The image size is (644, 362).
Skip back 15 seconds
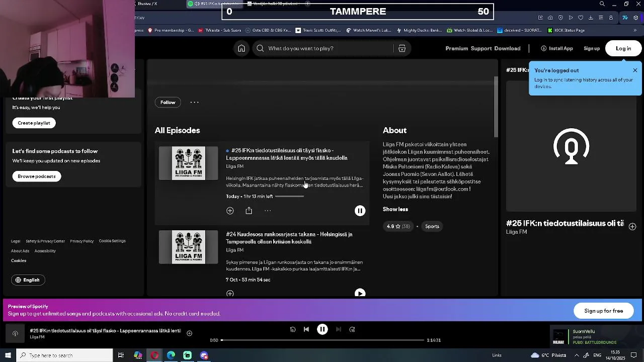tap(293, 329)
